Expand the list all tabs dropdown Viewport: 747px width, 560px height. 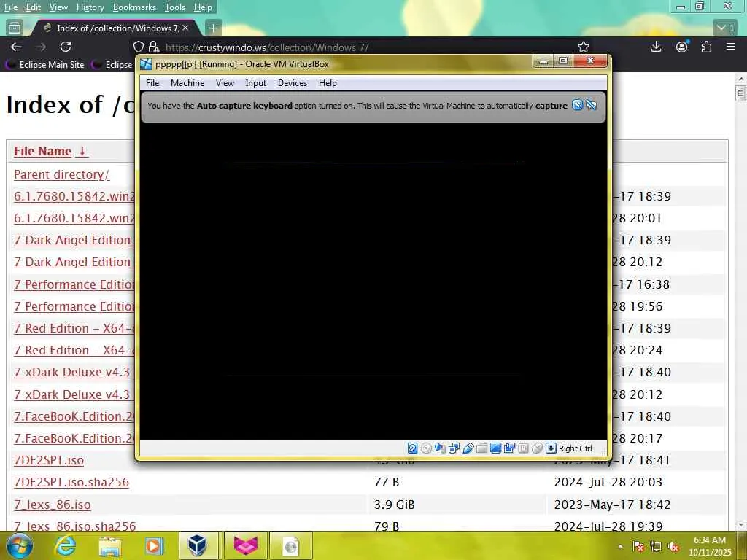pyautogui.click(x=726, y=28)
